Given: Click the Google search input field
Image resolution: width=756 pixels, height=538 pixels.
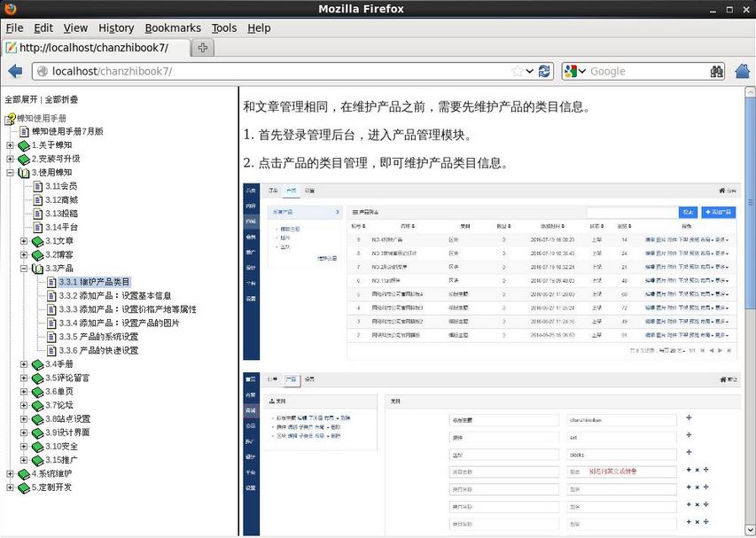Looking at the screenshot, I should (x=645, y=71).
